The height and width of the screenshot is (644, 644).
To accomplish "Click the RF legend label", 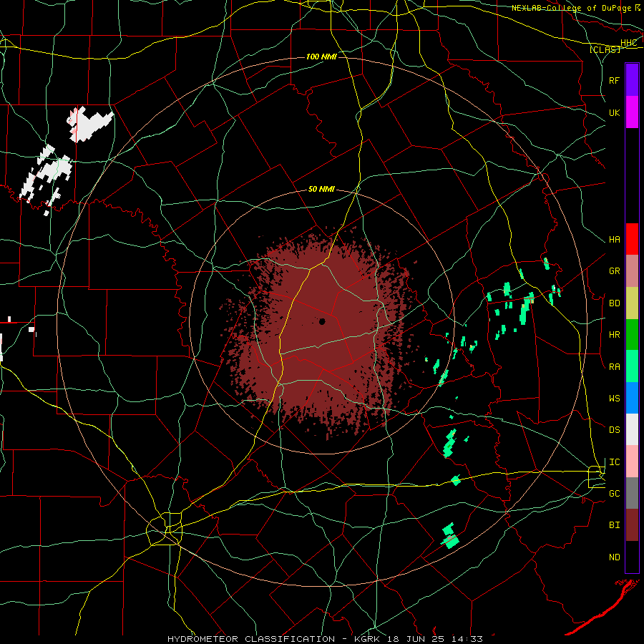I will (614, 80).
